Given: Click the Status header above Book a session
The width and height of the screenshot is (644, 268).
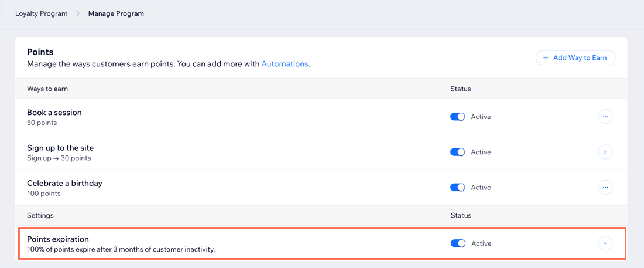Looking at the screenshot, I should (x=460, y=89).
